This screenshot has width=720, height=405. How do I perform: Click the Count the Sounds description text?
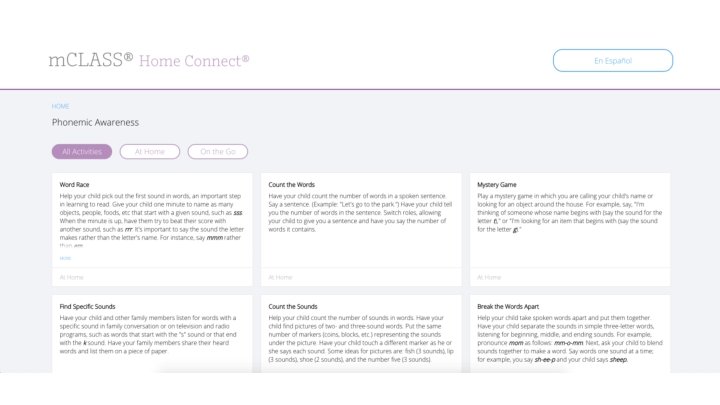[x=360, y=338]
